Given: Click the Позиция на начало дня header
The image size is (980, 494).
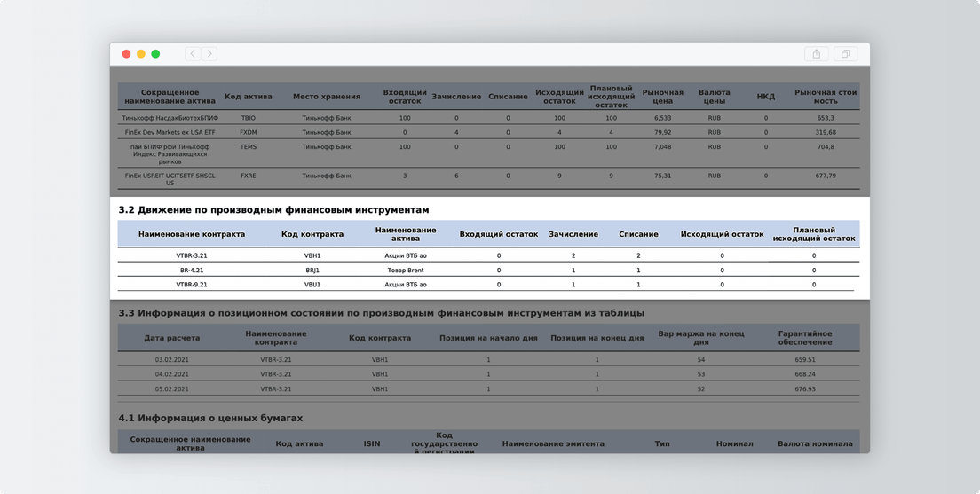Looking at the screenshot, I should pos(488,338).
